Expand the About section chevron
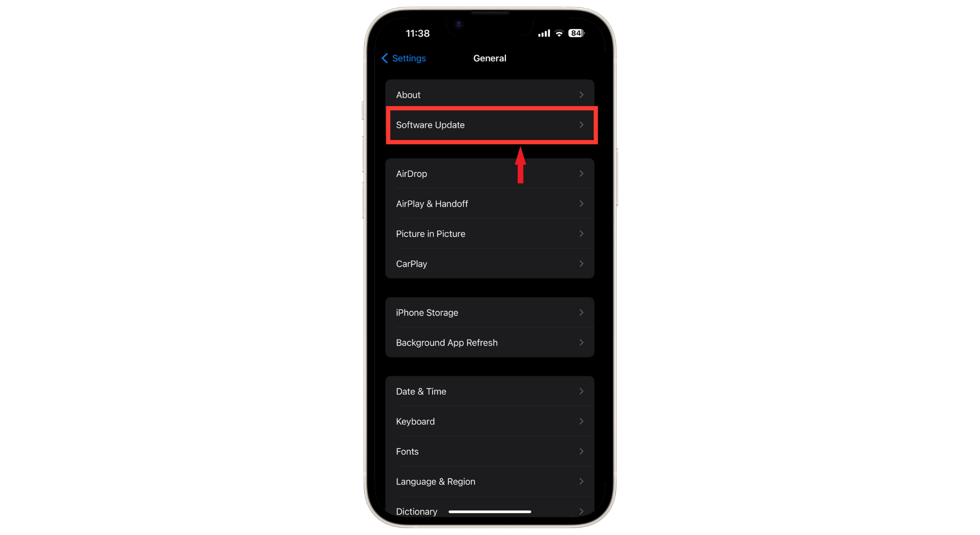 (x=581, y=95)
